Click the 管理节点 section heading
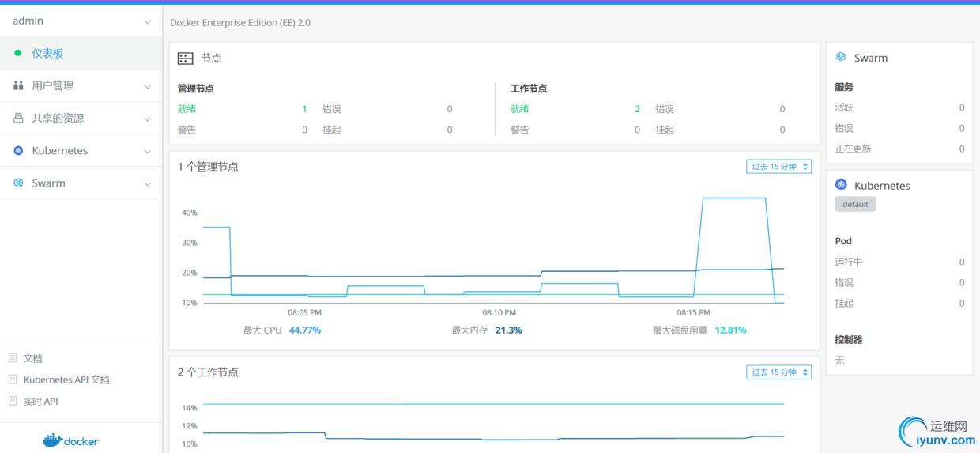The image size is (980, 453). tap(196, 89)
